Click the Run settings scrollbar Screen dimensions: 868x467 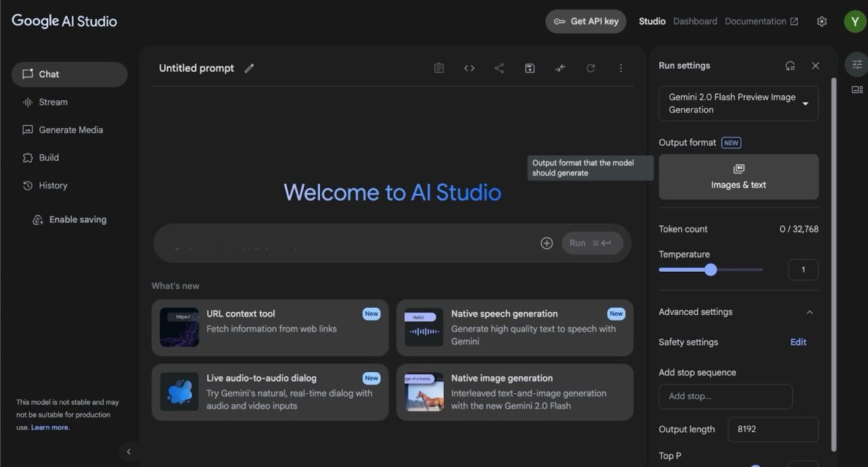[834, 264]
